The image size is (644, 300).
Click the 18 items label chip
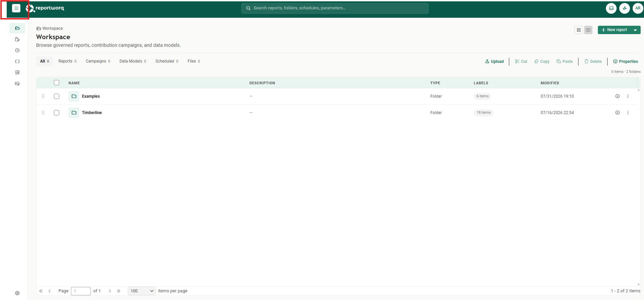(484, 113)
